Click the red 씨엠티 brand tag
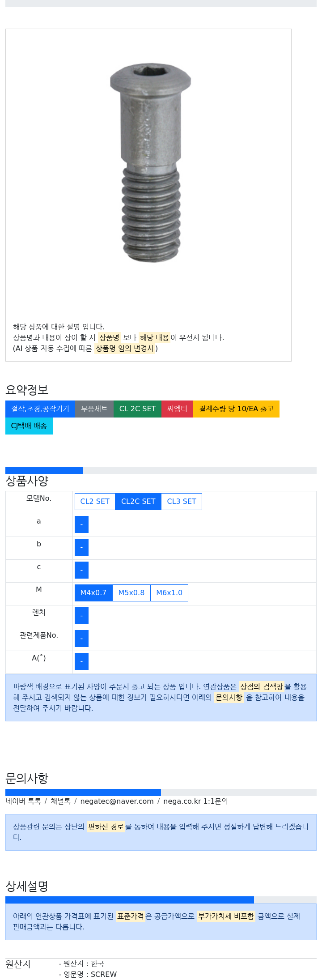This screenshot has width=322, height=980. (177, 409)
